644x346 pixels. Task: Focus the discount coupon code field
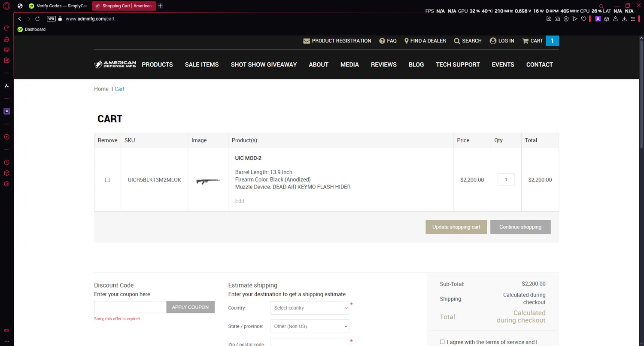130,307
